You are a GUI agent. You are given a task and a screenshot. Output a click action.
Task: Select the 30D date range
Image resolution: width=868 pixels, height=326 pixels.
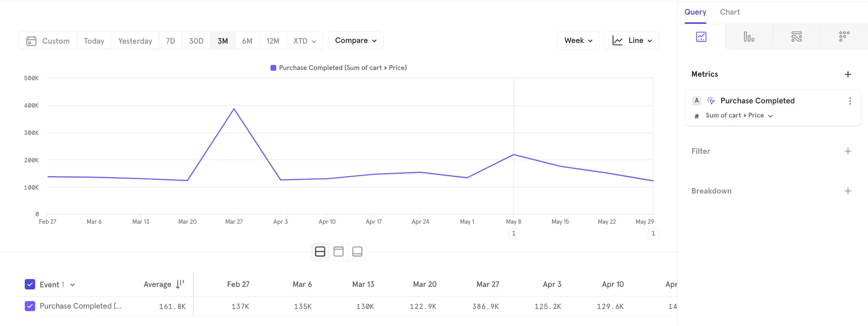point(196,41)
